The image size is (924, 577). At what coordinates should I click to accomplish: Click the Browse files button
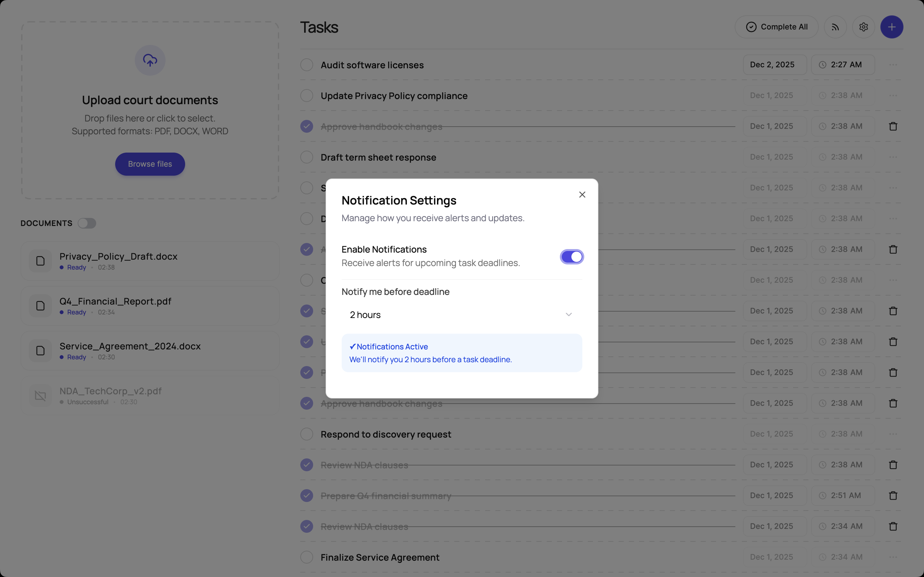[150, 164]
